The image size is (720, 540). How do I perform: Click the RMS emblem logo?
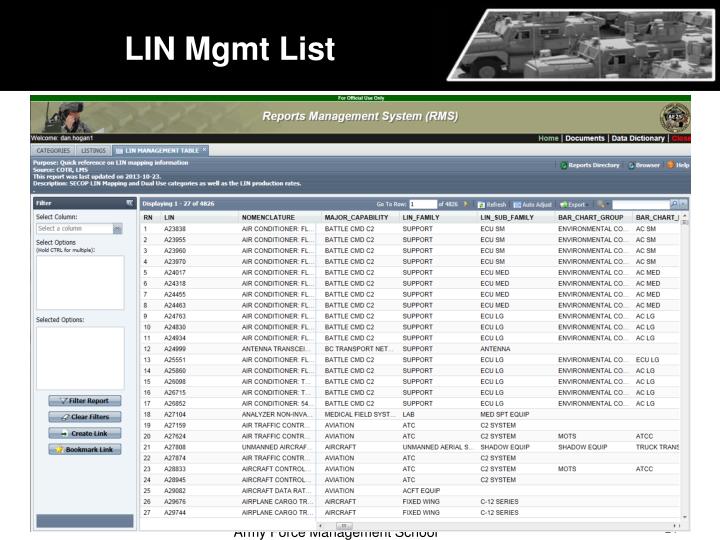pos(675,118)
